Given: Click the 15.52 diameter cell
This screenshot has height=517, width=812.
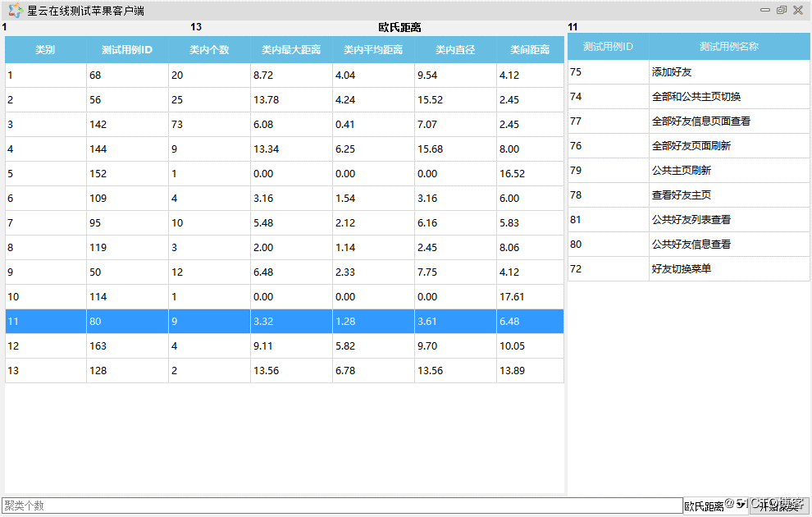Looking at the screenshot, I should click(x=455, y=100).
